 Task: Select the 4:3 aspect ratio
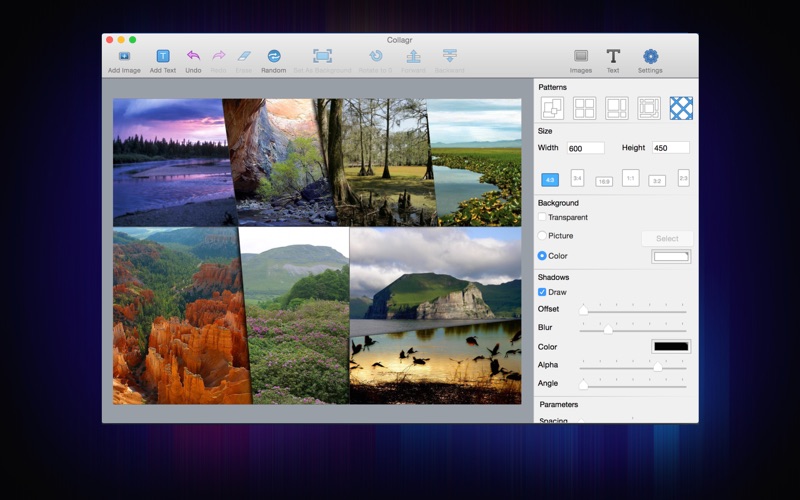(550, 180)
